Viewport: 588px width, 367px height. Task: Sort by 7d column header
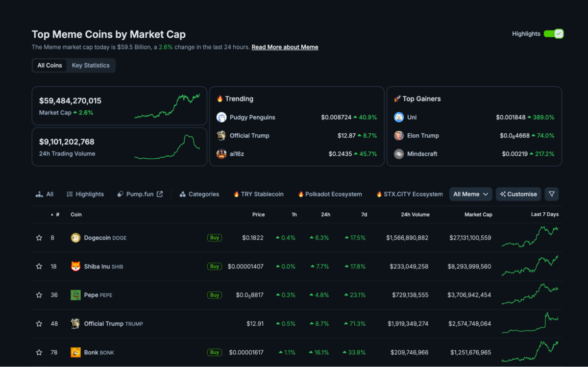coord(364,215)
